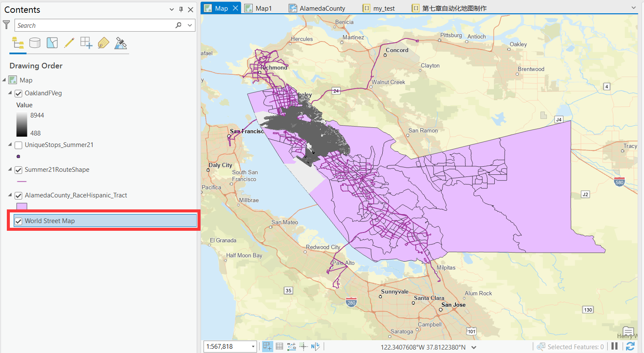Select List By Perspective Imagery satellite icon
Image resolution: width=644 pixels, height=353 pixels.
(121, 43)
